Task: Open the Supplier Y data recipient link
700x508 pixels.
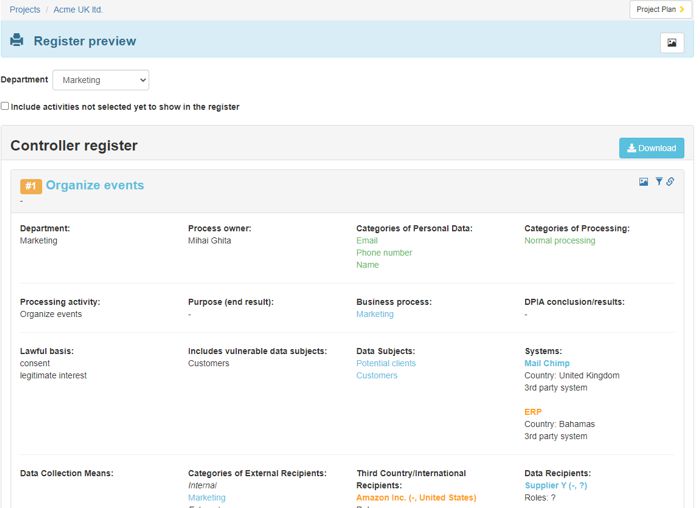Action: click(x=556, y=485)
